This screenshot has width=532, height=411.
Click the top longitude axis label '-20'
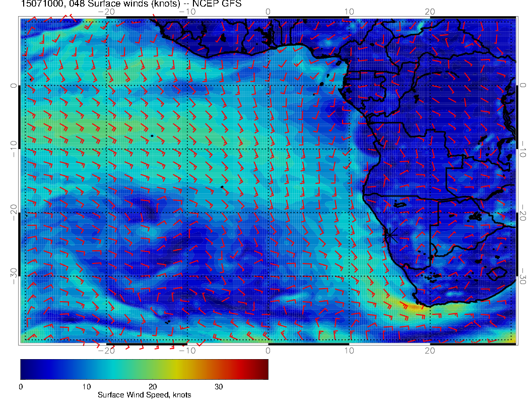tap(106, 12)
